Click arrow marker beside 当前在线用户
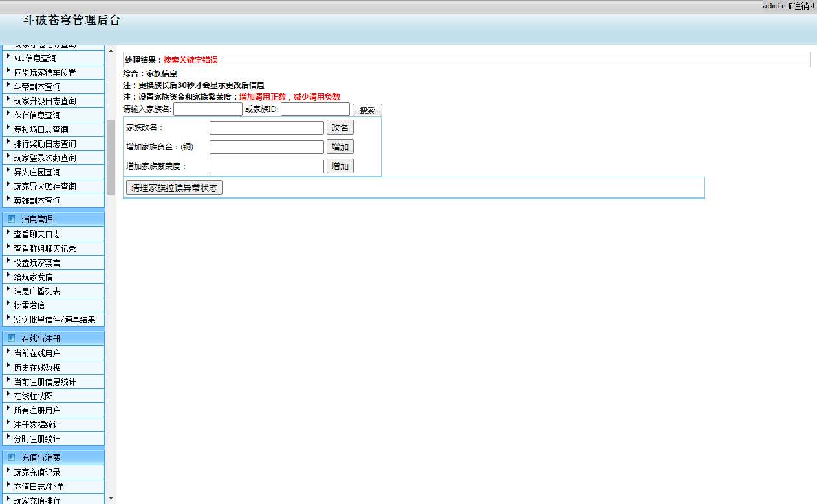 (x=8, y=352)
